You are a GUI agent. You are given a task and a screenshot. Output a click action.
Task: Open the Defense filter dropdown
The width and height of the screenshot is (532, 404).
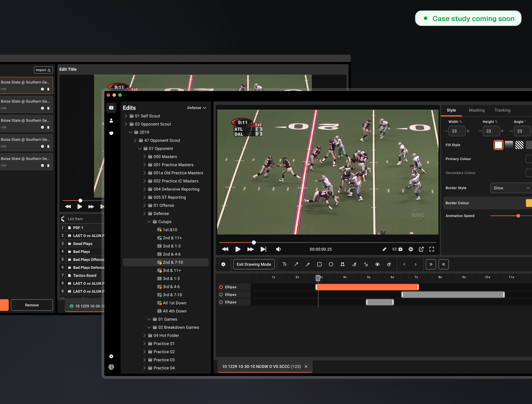click(197, 108)
